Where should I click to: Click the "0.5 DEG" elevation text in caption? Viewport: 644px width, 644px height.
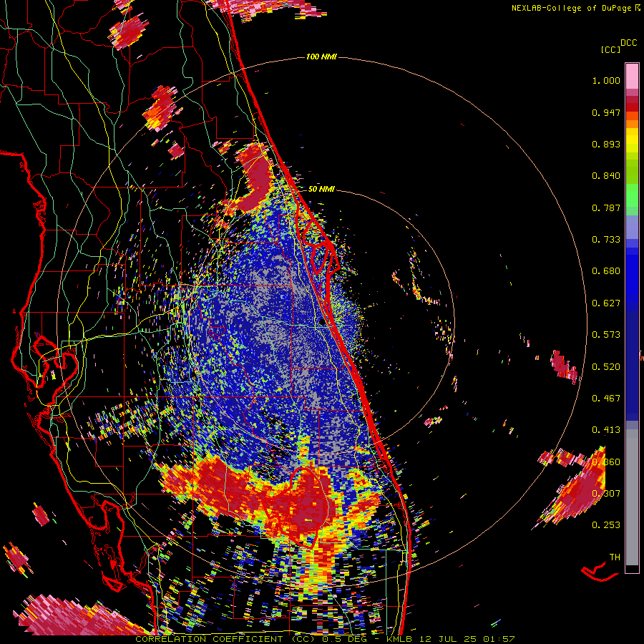(344, 639)
